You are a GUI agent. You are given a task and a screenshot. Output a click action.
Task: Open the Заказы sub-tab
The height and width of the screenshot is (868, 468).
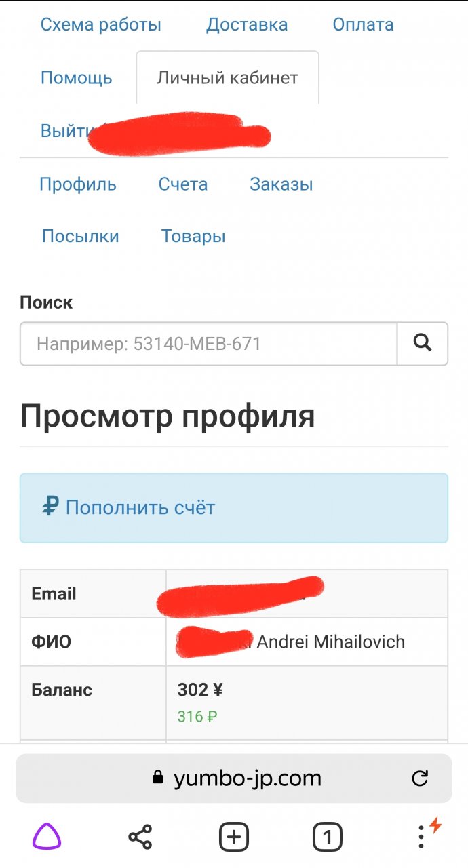tap(281, 184)
